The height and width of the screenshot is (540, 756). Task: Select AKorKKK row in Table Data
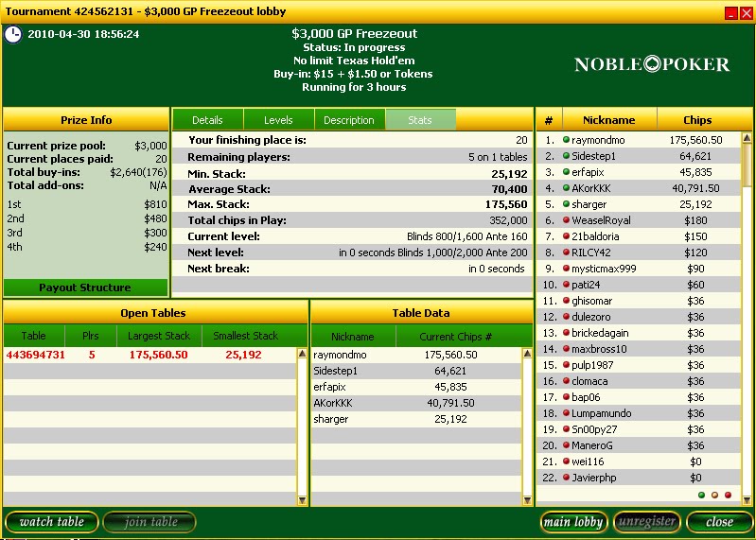416,403
